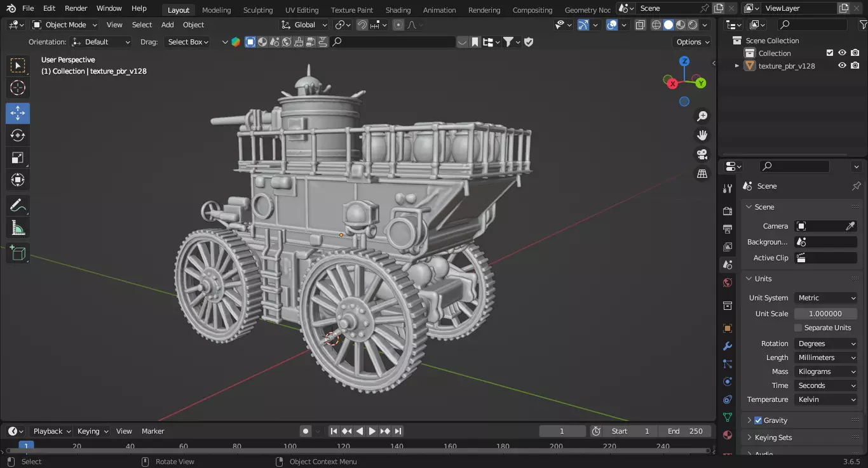Enable the Separate Units checkbox

pyautogui.click(x=798, y=328)
